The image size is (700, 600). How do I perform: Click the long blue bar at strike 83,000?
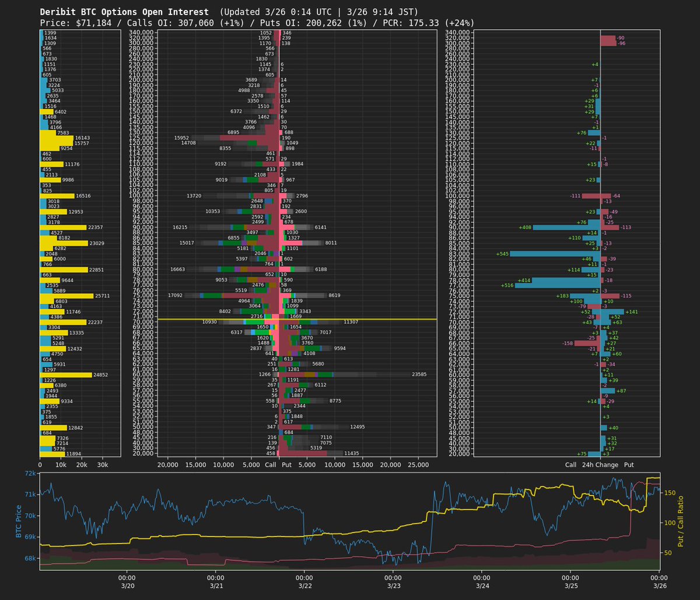click(555, 254)
